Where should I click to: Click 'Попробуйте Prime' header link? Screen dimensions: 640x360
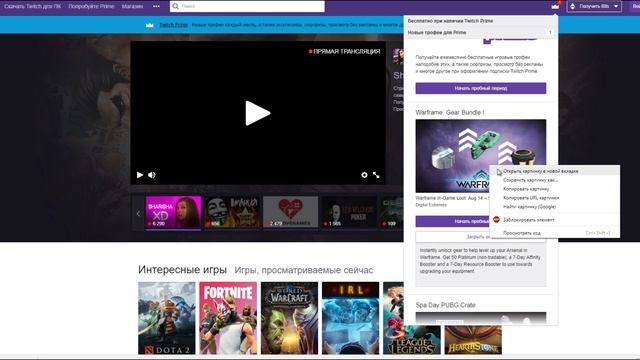click(x=91, y=6)
